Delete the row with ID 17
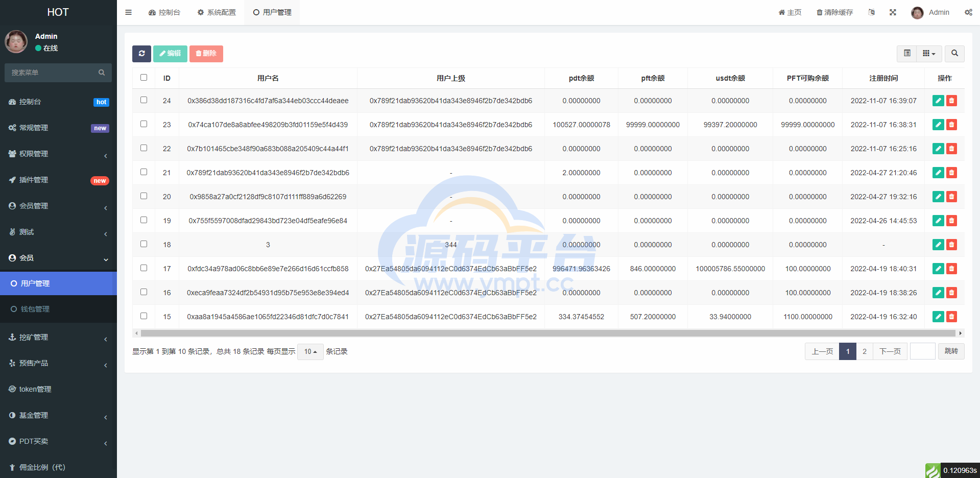This screenshot has height=478, width=980. pos(951,269)
